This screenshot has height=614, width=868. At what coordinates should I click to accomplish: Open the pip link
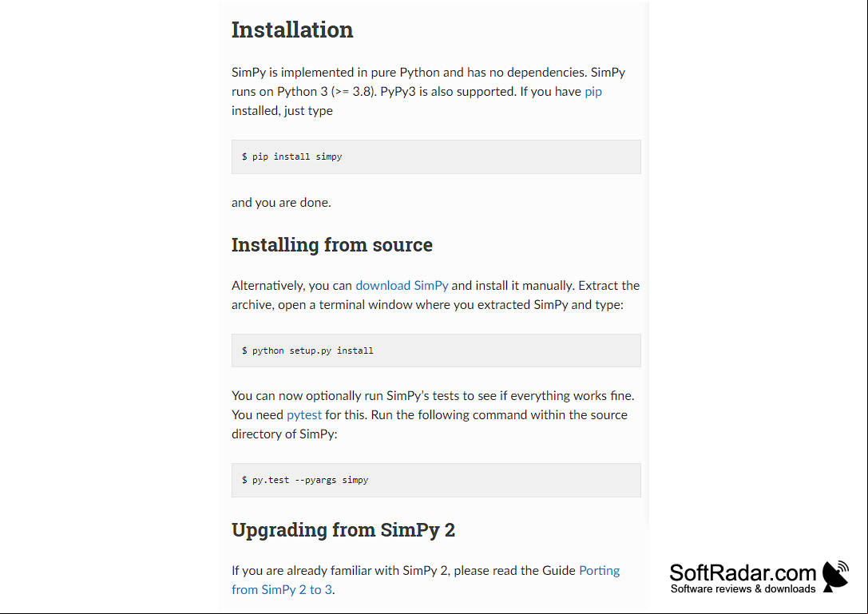tap(593, 92)
